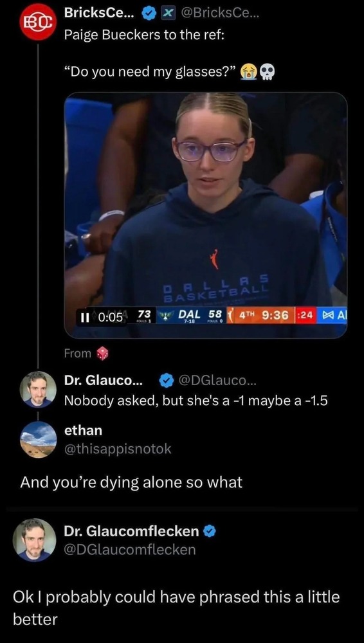Click the Dr. Glaucomflecken display name

click(132, 532)
